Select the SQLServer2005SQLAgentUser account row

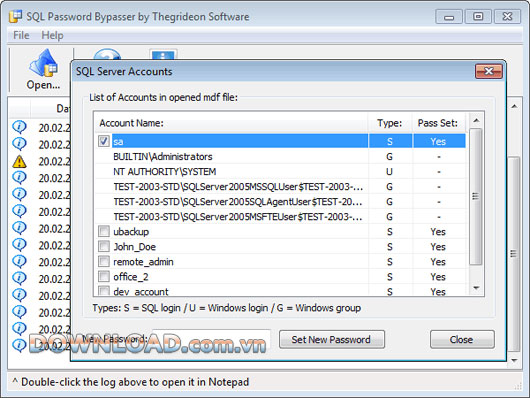pos(281,202)
